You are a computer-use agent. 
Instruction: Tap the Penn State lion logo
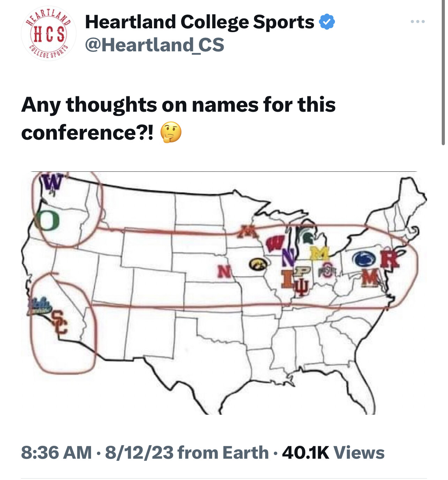[x=364, y=259]
